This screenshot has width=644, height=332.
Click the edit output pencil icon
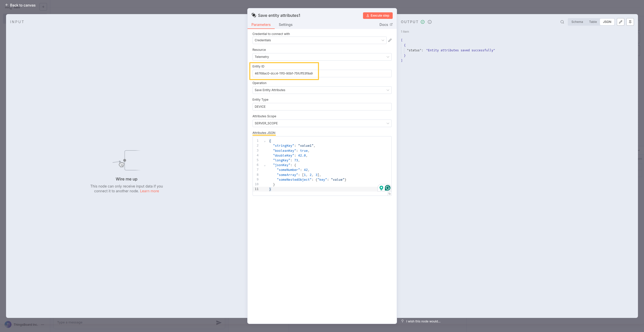(x=620, y=22)
